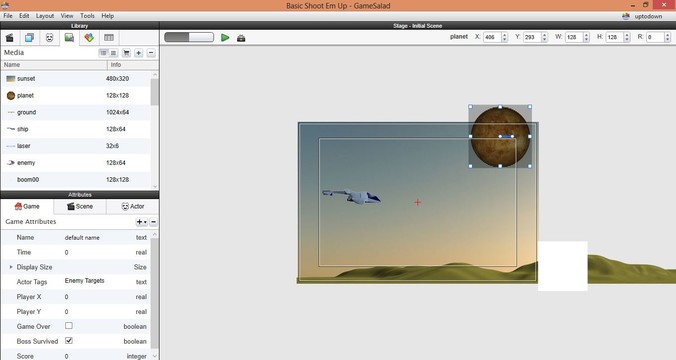Viewport: 676px width, 360px height.
Task: Toggle the Boss Survived checkbox
Action: (x=69, y=341)
